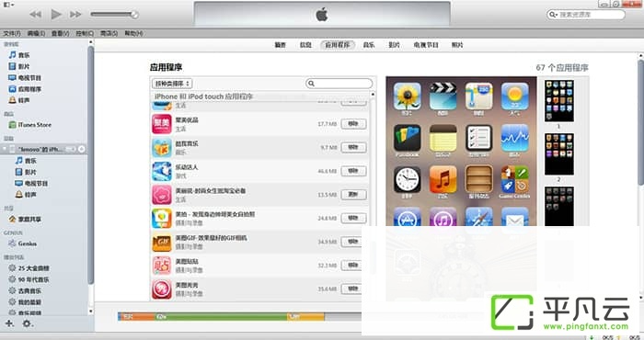Select home screen page 2 thumbnail
Screen dimensions: 644x340
tap(559, 154)
